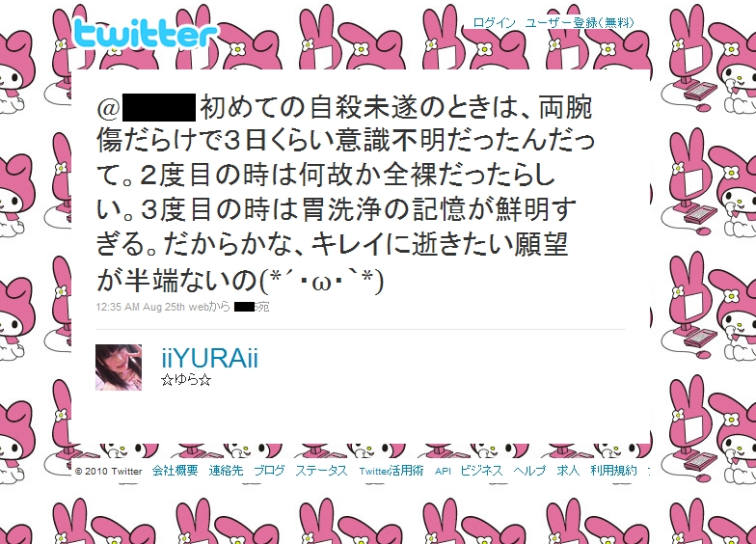Viewport: 756px width, 544px height.
Task: Open Twitter活用術 footer link
Action: 391,471
